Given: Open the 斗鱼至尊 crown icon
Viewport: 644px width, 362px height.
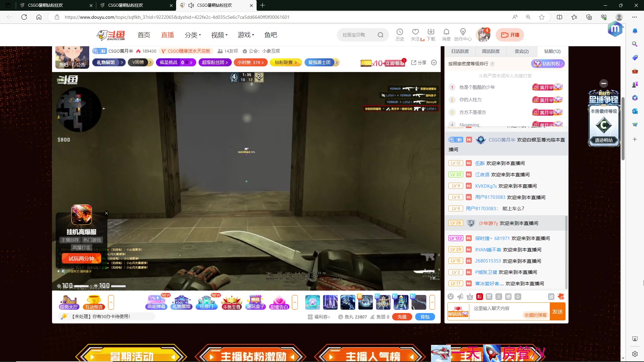Looking at the screenshot, I should point(231,302).
